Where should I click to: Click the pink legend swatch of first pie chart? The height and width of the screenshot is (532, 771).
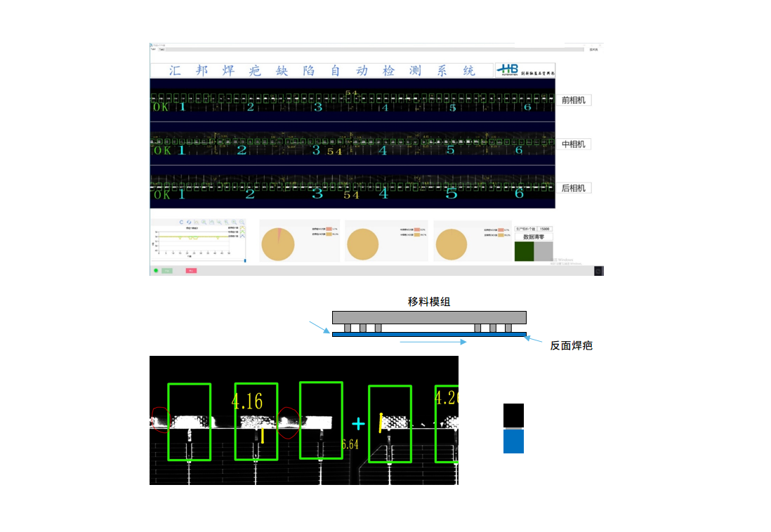[329, 229]
